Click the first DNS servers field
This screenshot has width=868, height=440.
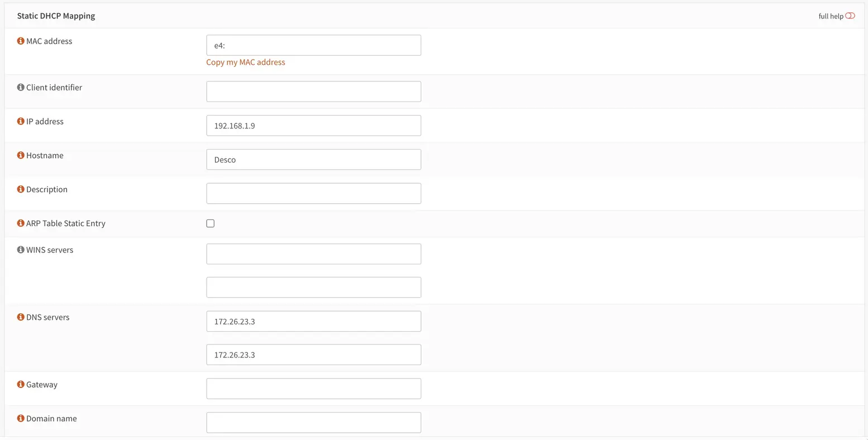click(x=313, y=322)
